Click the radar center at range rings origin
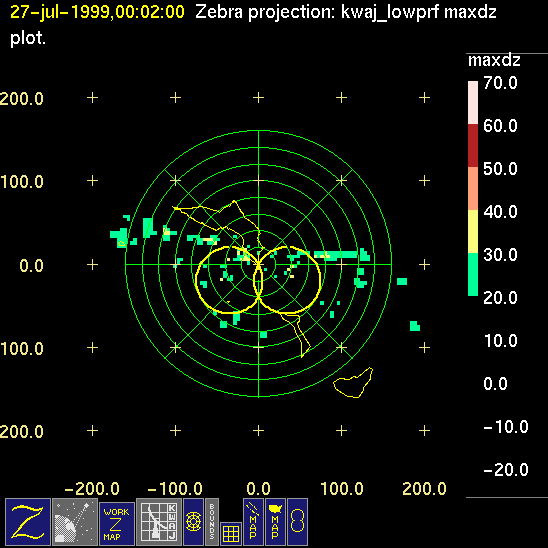This screenshot has width=548, height=548. 258,264
